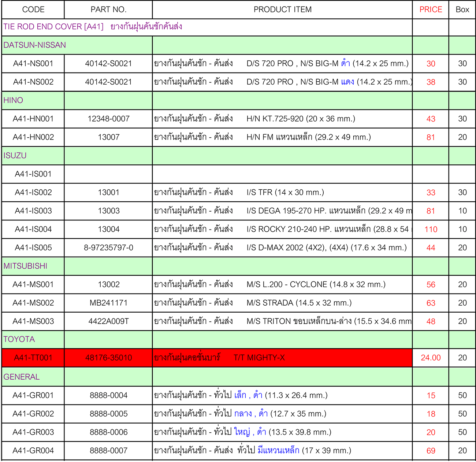Image resolution: width=476 pixels, height=462 pixels.
Task: Click the Box column header
Action: (x=462, y=10)
